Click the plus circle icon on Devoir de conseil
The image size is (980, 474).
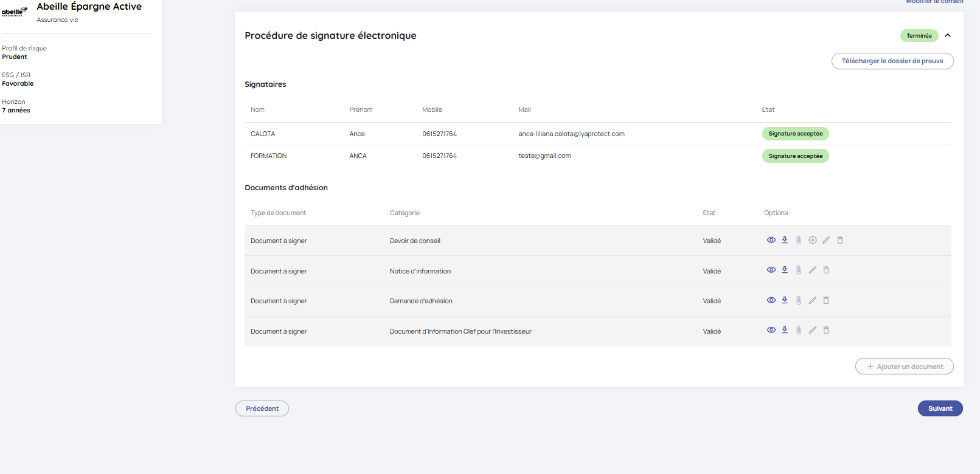tap(813, 240)
